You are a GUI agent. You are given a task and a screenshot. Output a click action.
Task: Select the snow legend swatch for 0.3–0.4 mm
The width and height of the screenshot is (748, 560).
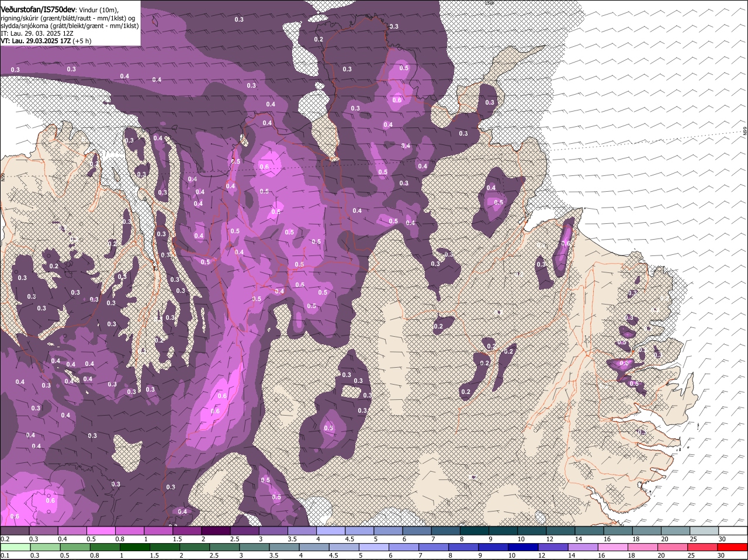tap(44, 531)
